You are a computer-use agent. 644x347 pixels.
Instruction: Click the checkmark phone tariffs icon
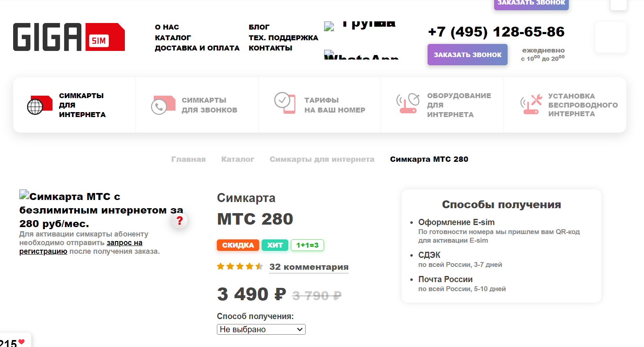pyautogui.click(x=285, y=103)
